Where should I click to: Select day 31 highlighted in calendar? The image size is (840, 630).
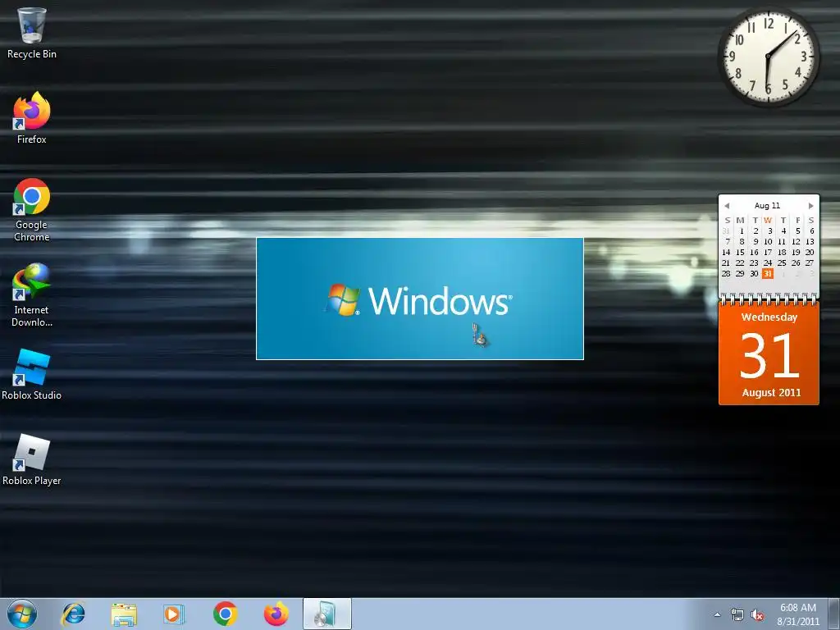point(768,274)
